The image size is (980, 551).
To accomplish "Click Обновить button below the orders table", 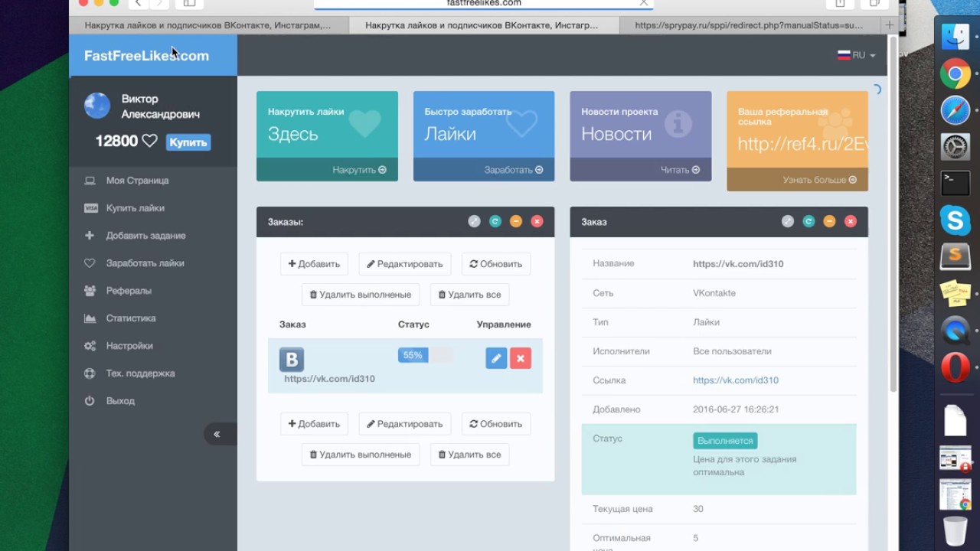I will [x=496, y=424].
